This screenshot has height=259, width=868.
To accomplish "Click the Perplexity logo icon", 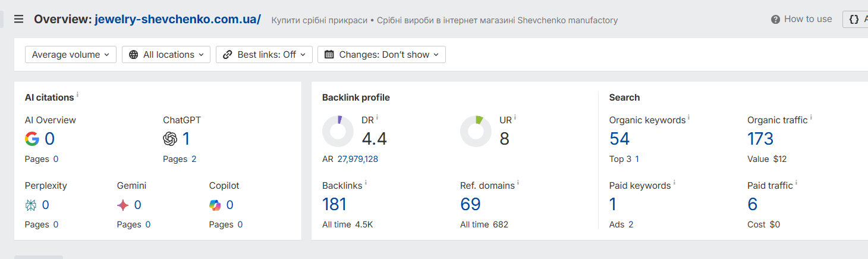I will click(31, 205).
